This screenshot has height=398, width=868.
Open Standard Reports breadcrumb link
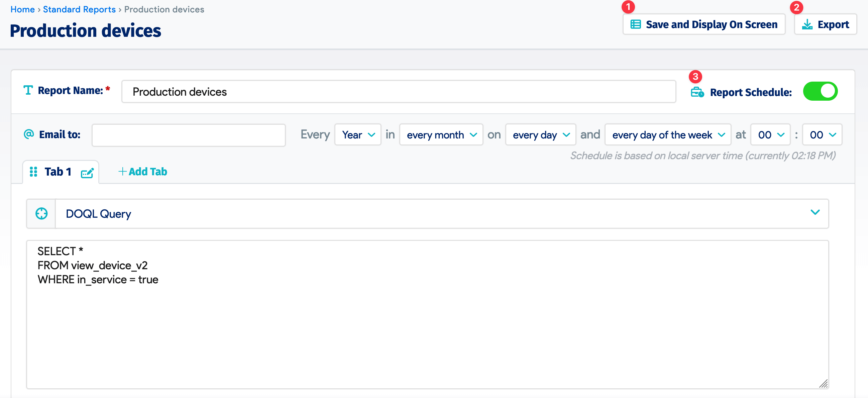(x=79, y=9)
